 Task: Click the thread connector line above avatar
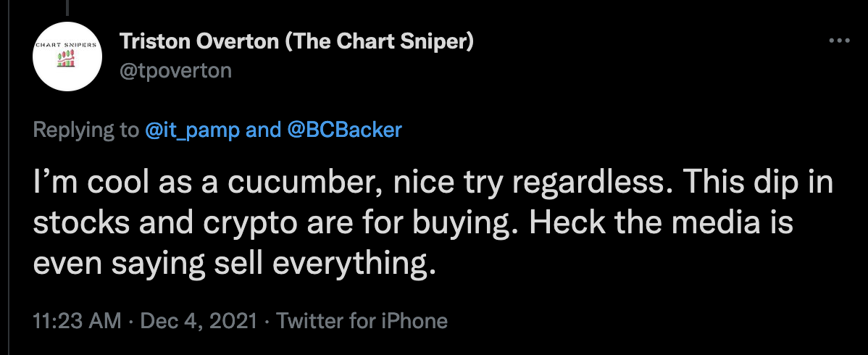[x=69, y=9]
